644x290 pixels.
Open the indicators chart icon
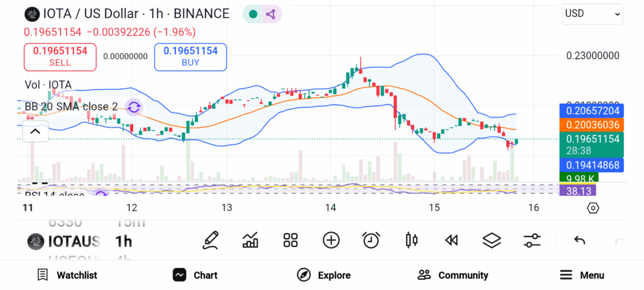coord(250,240)
